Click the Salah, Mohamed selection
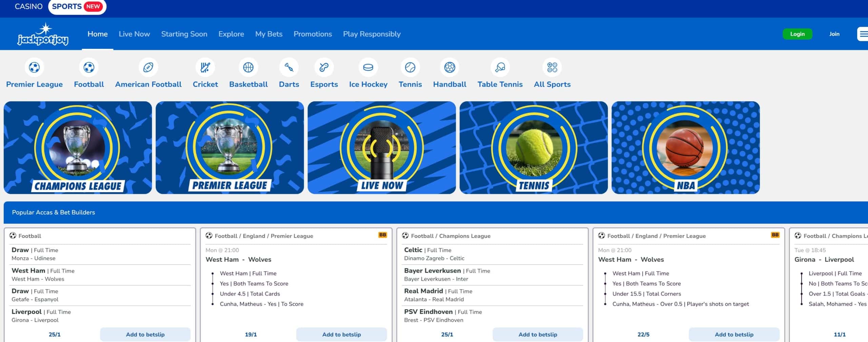Viewport: 868px width, 342px height. 837,304
